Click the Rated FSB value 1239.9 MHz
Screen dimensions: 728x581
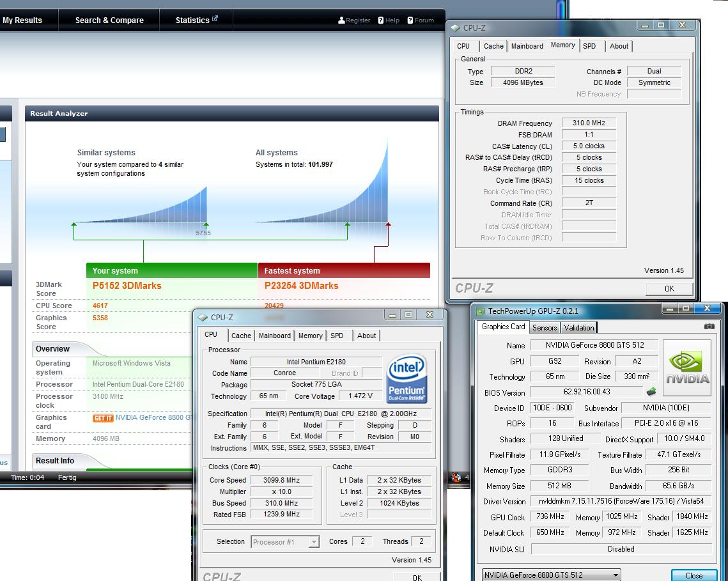pyautogui.click(x=281, y=514)
